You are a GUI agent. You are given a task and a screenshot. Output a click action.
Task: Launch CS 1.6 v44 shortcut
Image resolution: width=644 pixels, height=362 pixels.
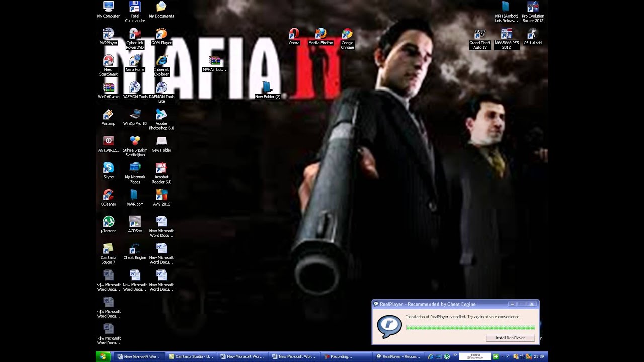coord(533,37)
